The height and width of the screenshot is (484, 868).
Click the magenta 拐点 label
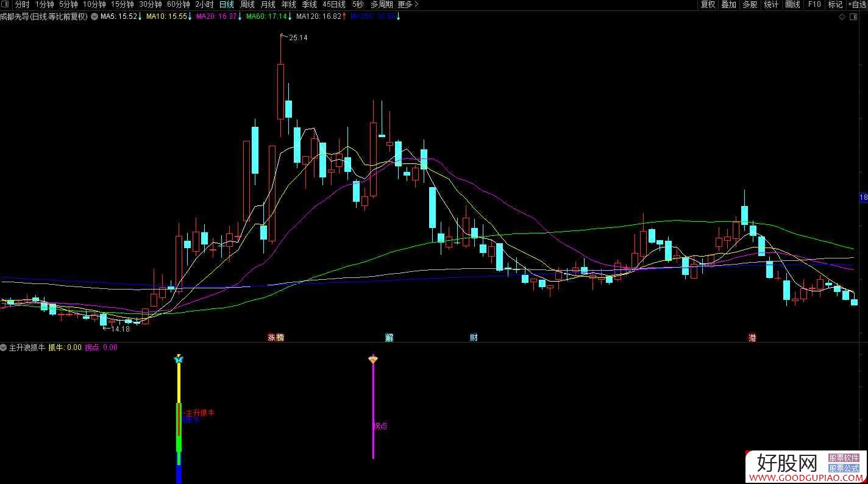point(380,426)
